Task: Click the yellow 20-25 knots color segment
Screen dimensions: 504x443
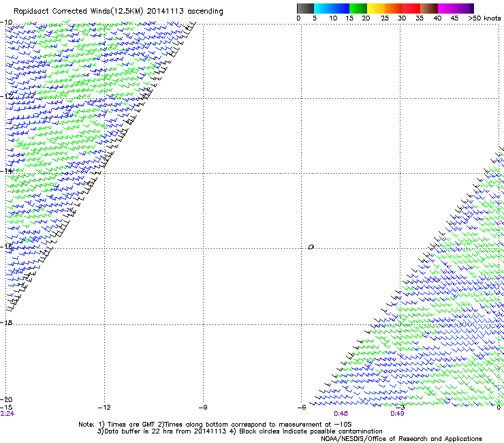Action: (376, 8)
